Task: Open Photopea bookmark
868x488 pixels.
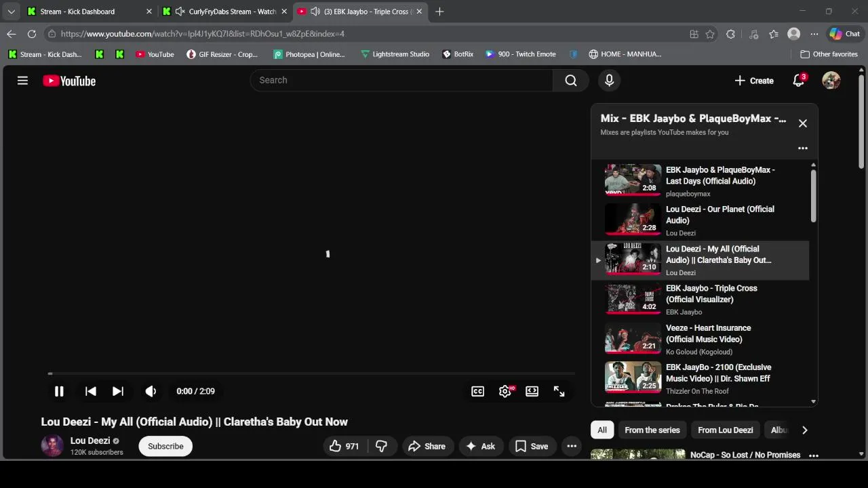Action: (x=309, y=54)
